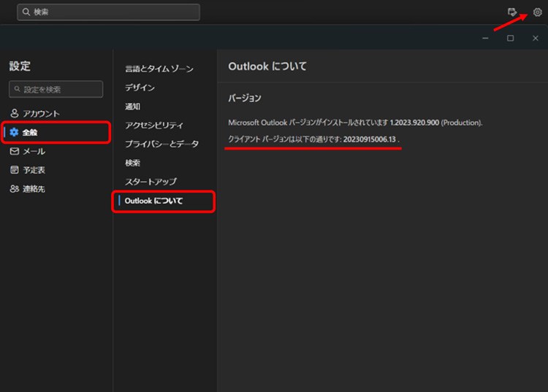
Task: Click the メール envelope icon
Action: 15,151
